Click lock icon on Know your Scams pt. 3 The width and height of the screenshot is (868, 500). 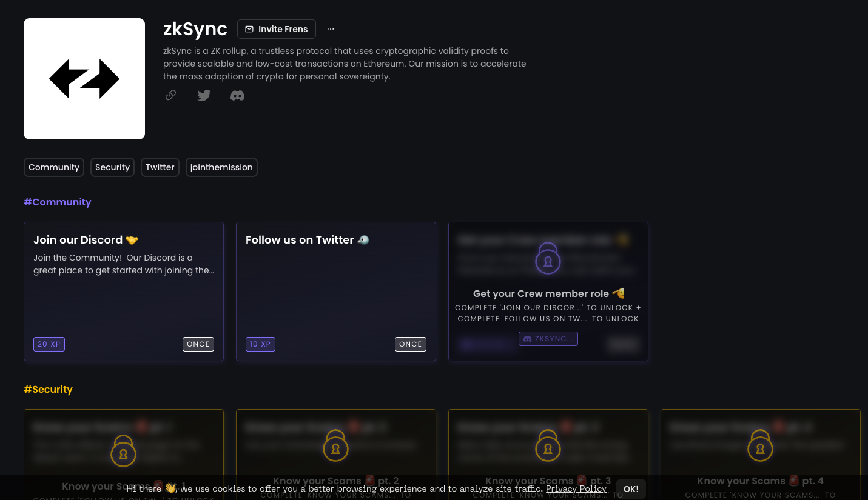548,446
